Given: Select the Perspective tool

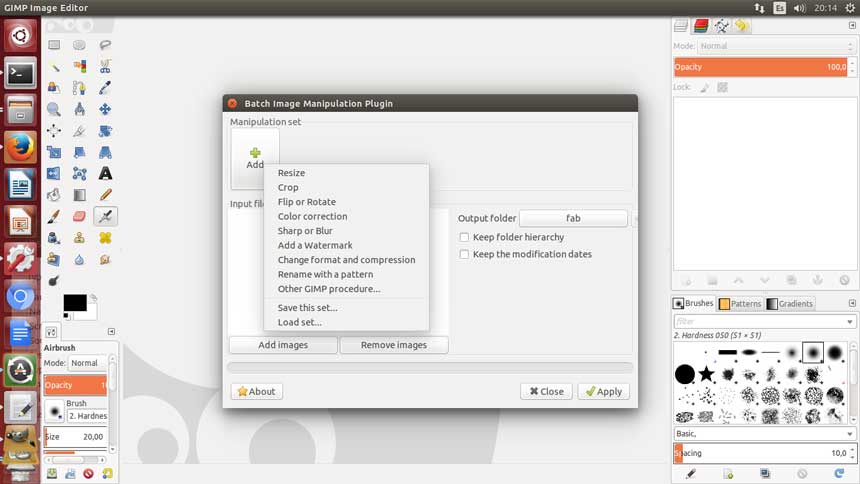Looking at the screenshot, I should (105, 152).
